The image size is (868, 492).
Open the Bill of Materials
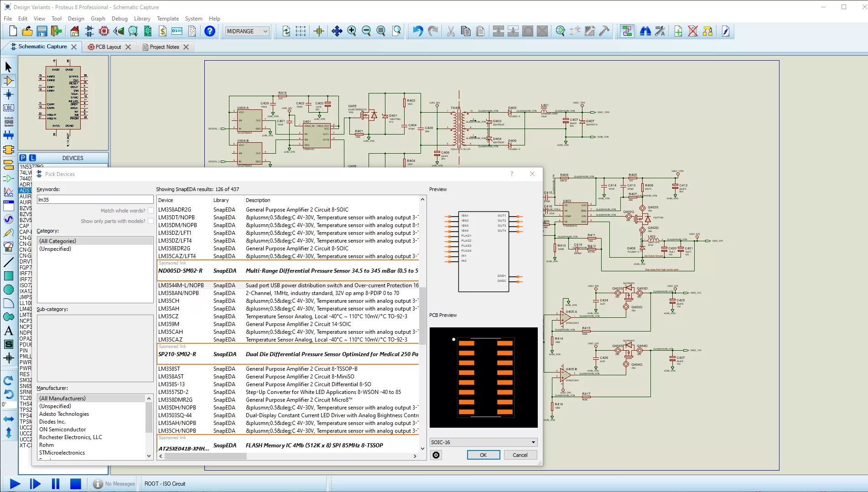tap(163, 31)
